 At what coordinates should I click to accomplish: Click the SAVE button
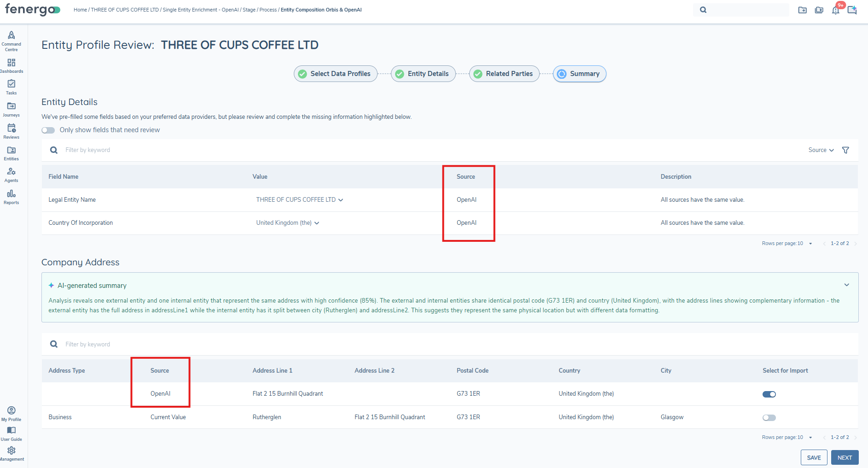pos(814,457)
